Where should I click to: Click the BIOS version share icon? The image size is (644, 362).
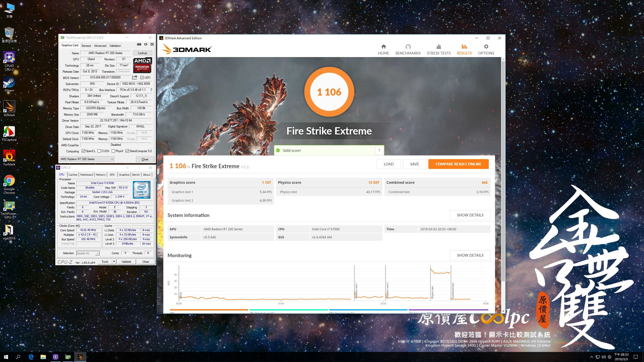pyautogui.click(x=135, y=77)
